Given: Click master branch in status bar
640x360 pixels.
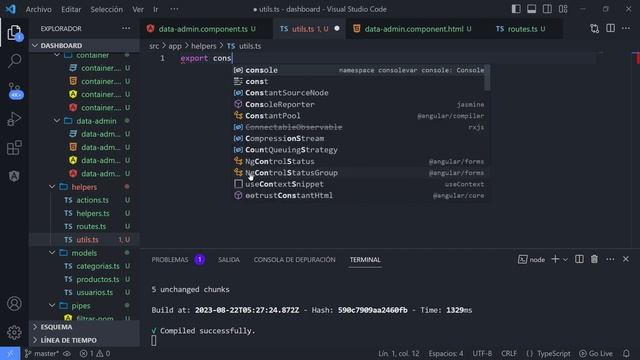Looking at the screenshot, I should (x=42, y=353).
